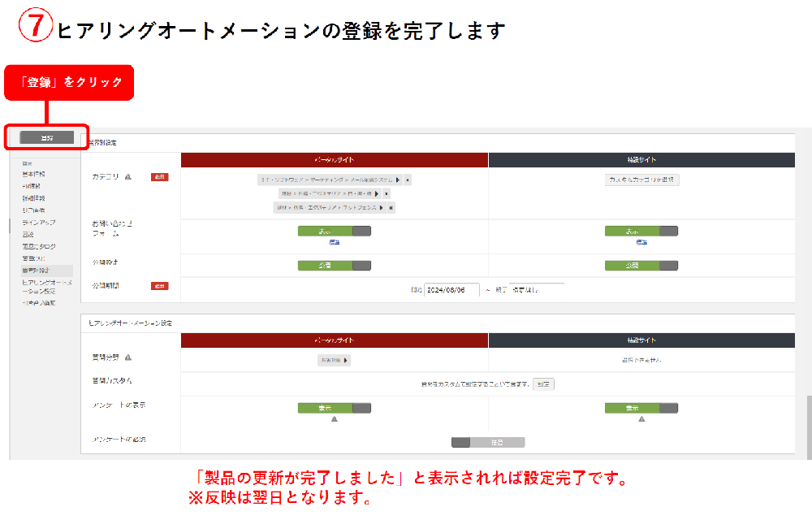Toggle portal site inquiry form display switch
This screenshot has height=520, width=812.
tap(334, 232)
